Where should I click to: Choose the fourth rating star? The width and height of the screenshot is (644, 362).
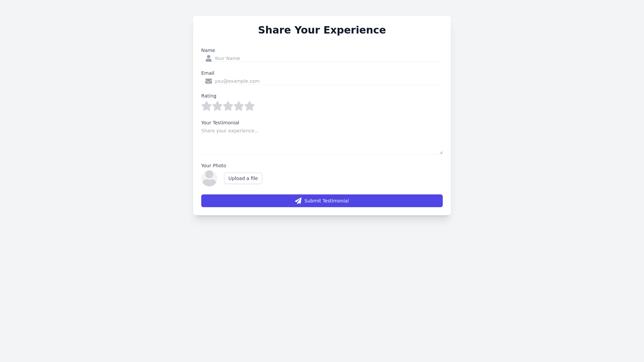click(x=239, y=106)
